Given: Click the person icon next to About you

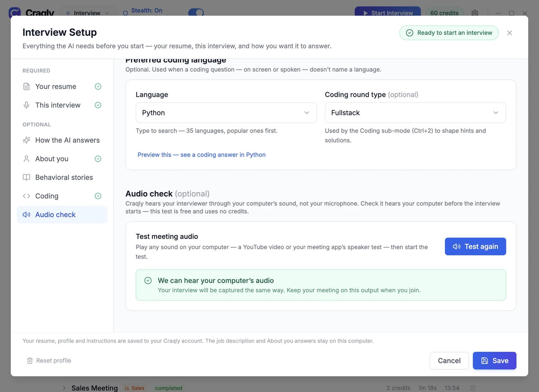Looking at the screenshot, I should point(26,159).
